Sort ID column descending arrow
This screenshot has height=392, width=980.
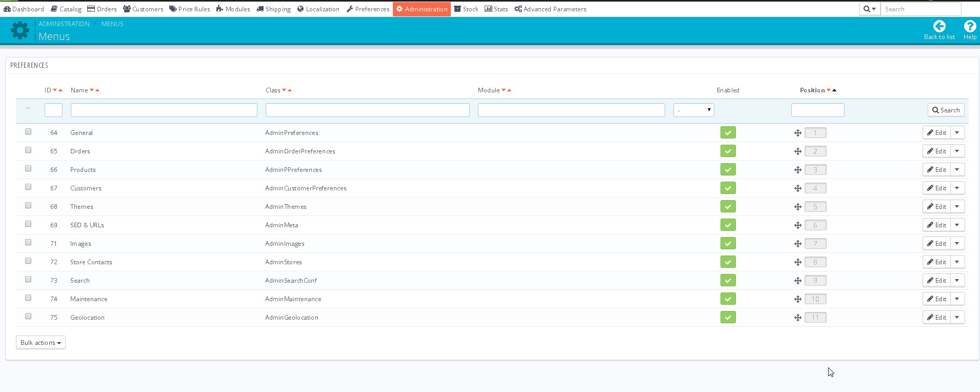click(x=55, y=90)
